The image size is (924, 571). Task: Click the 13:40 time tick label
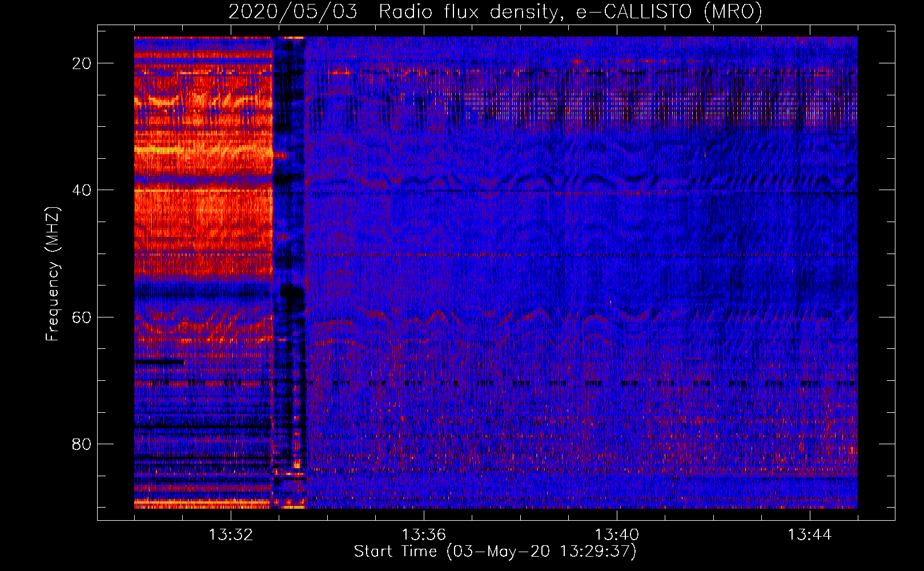[617, 535]
